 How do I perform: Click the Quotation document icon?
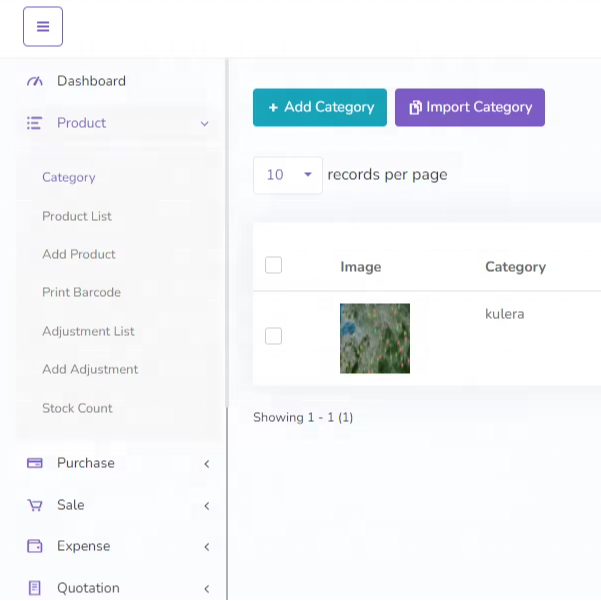35,588
